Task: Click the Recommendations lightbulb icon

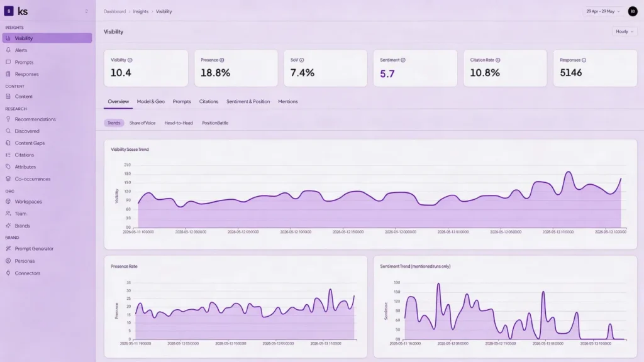Action: pyautogui.click(x=8, y=119)
